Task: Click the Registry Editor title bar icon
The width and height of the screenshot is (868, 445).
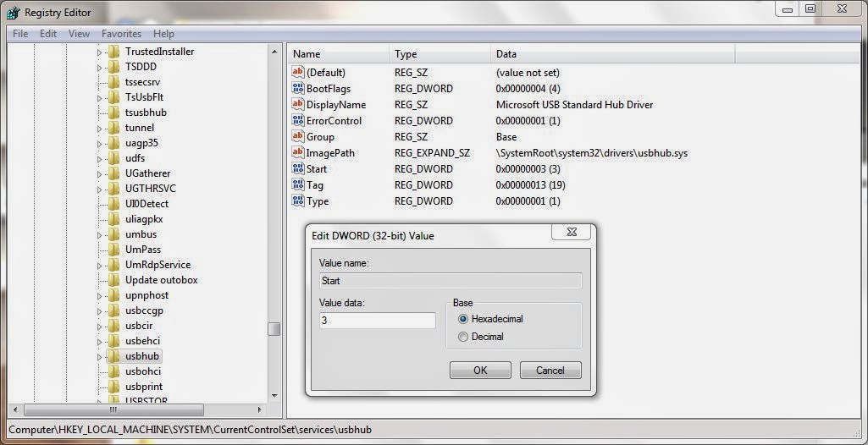Action: pyautogui.click(x=14, y=12)
